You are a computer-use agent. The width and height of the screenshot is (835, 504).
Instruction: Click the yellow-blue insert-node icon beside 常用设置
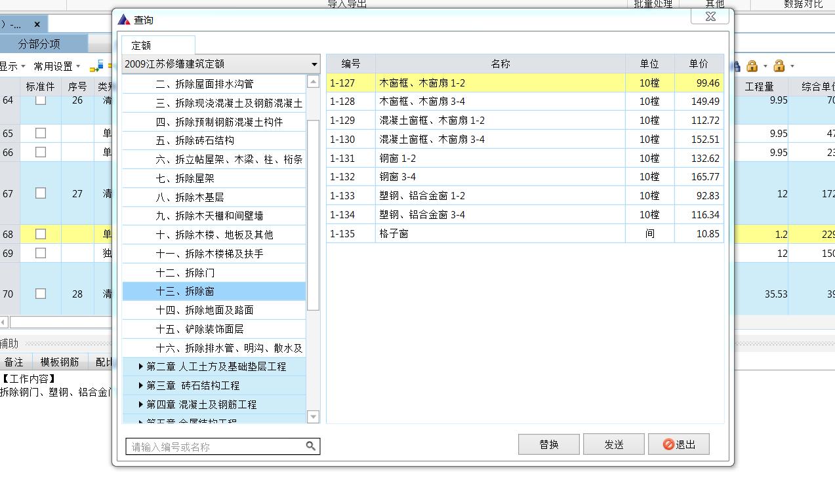(96, 66)
